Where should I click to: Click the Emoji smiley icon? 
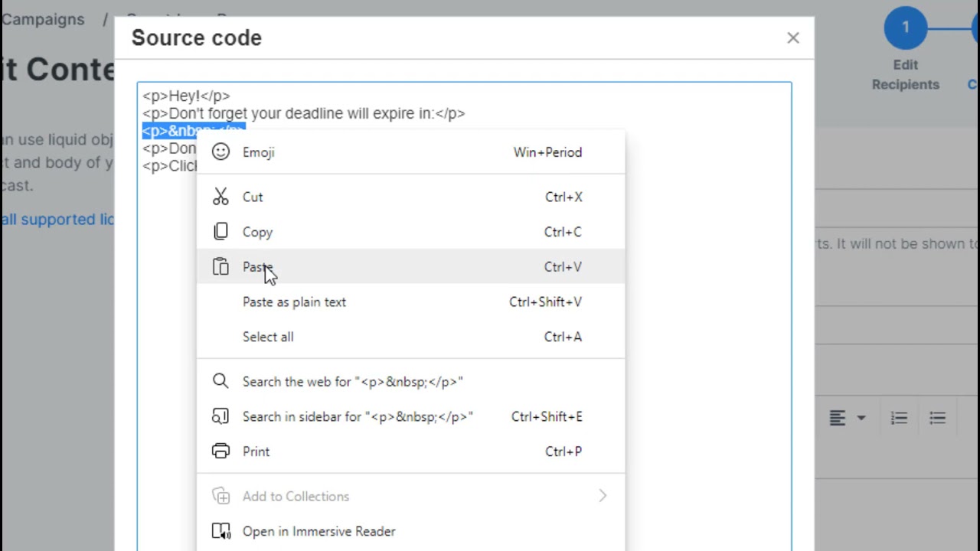tap(220, 152)
